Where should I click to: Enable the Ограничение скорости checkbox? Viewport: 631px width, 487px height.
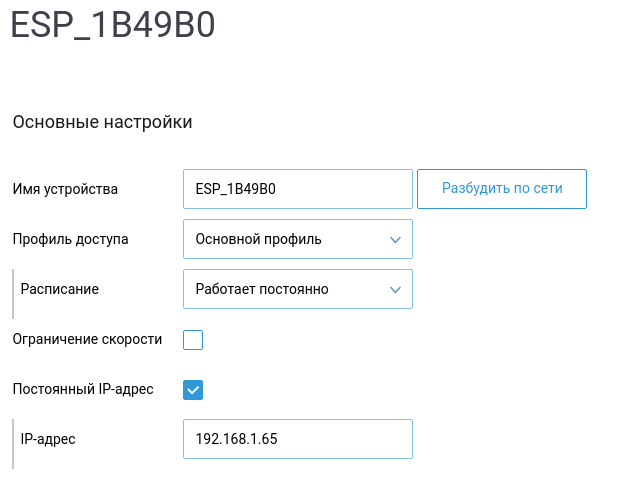193,340
